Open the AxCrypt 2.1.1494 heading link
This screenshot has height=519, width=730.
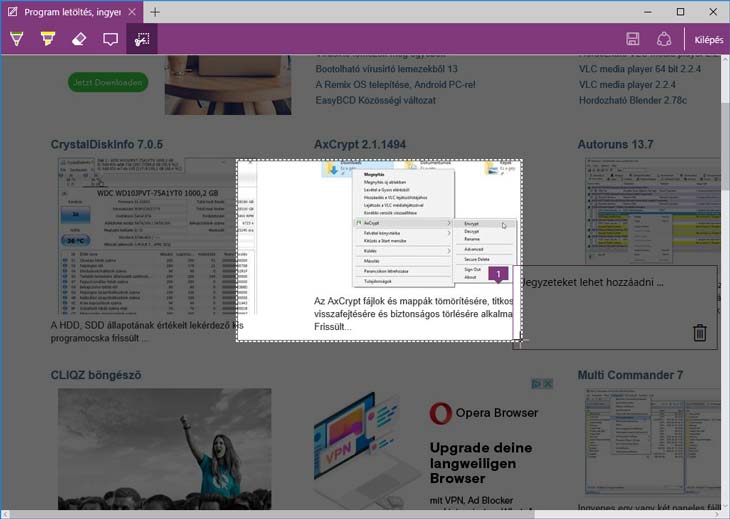tap(360, 144)
